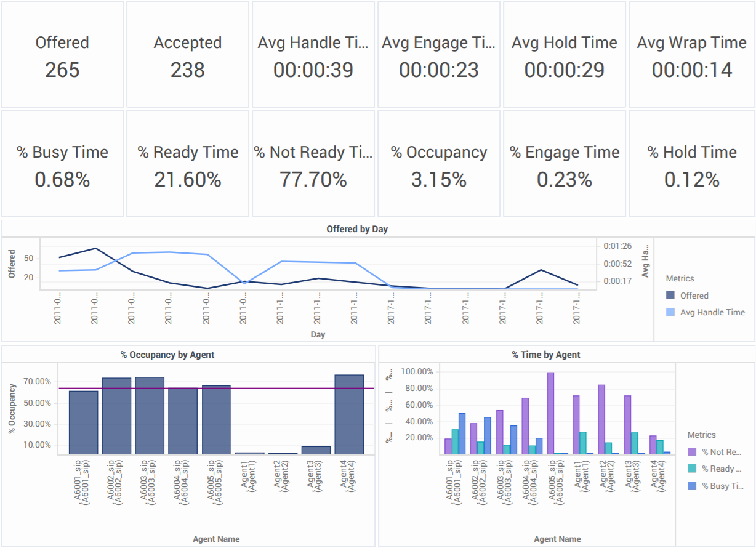The width and height of the screenshot is (756, 548).
Task: Click the purple occupancy reference line
Action: [x=216, y=388]
